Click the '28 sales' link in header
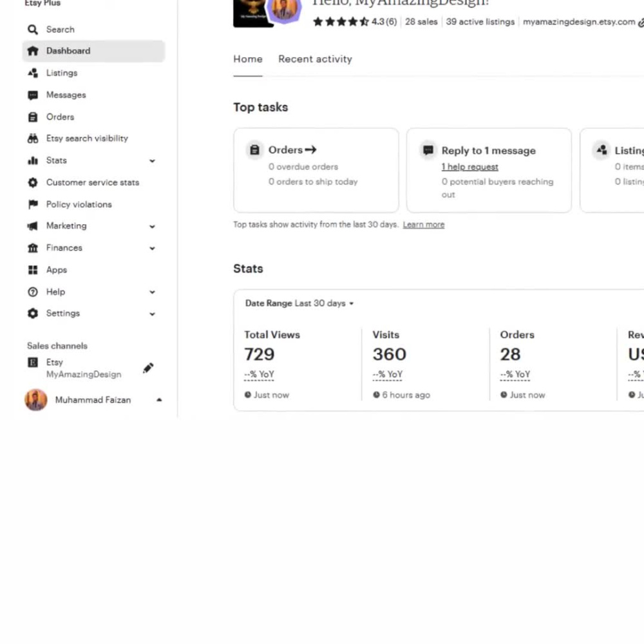Viewport: 644px width, 644px height. [421, 22]
